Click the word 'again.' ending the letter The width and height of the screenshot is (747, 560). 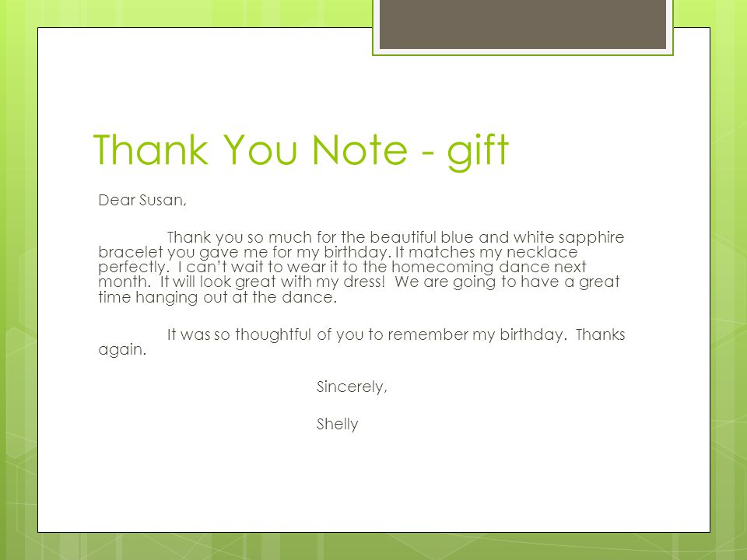point(122,350)
